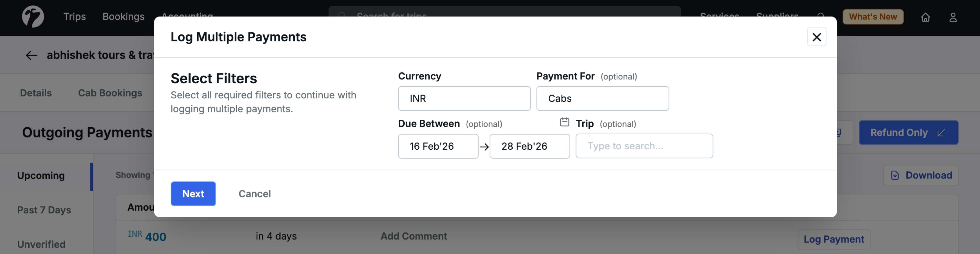
Task: Open the end date field 28 Feb'26
Action: point(529,146)
